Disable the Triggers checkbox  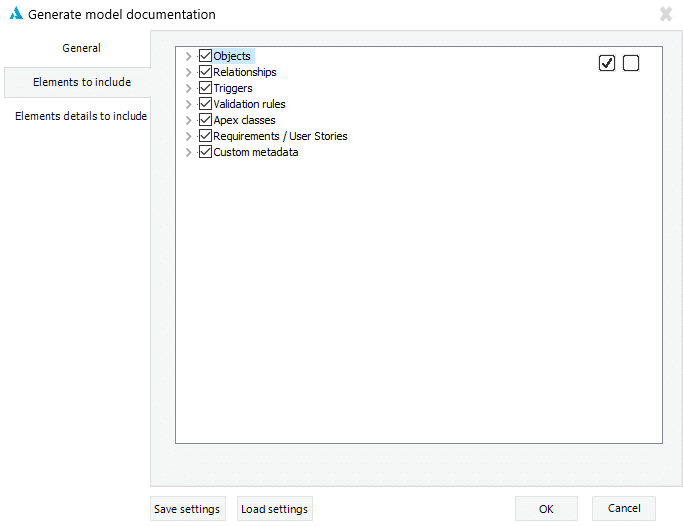[206, 88]
